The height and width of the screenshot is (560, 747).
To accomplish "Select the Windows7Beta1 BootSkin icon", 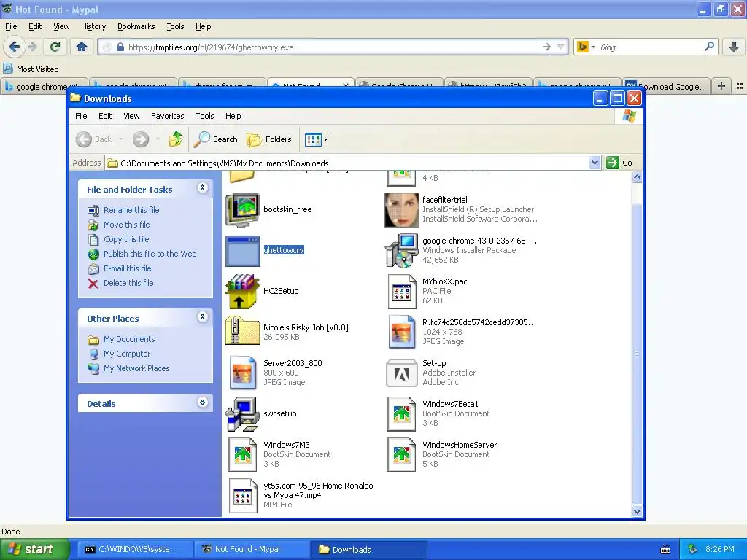I will pos(402,414).
